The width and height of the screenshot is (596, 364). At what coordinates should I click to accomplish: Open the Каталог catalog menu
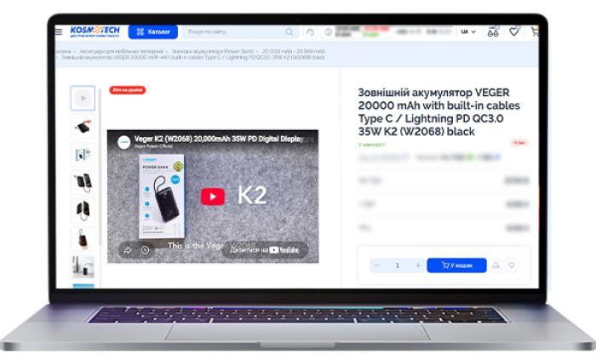tap(152, 31)
